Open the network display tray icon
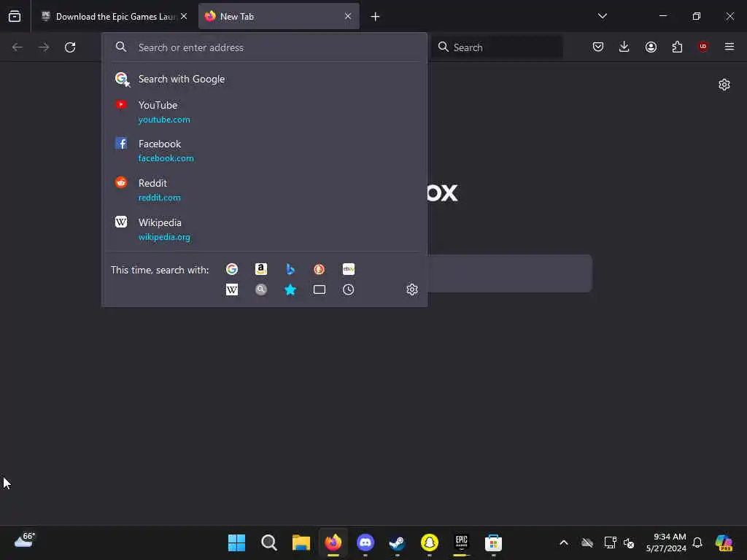This screenshot has width=747, height=560. coord(610,542)
